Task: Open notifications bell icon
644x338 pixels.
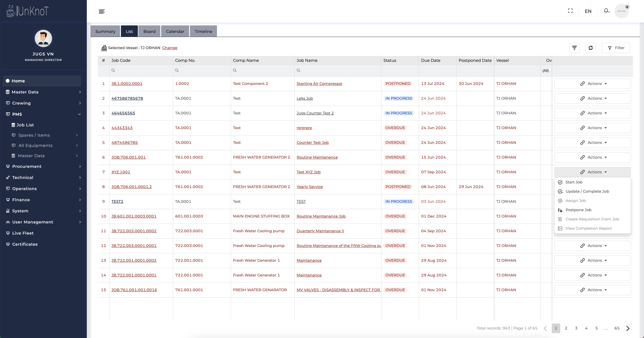Action: click(606, 11)
